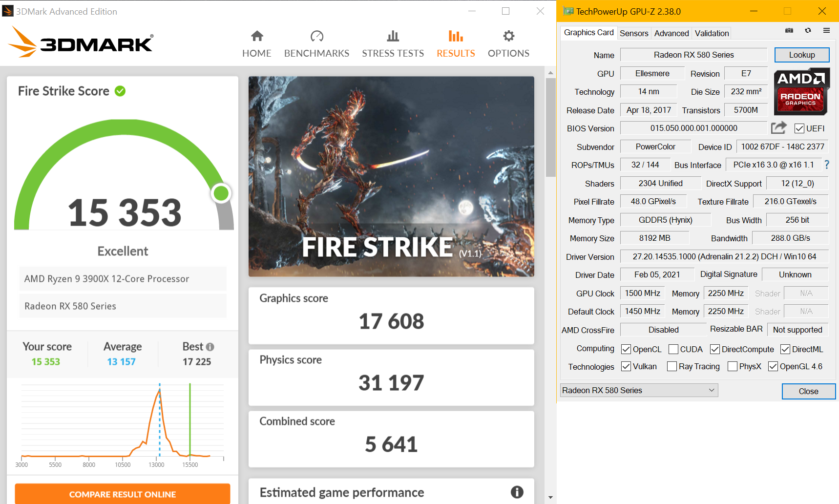Click the Options gear icon
This screenshot has width=839, height=504.
pyautogui.click(x=509, y=36)
